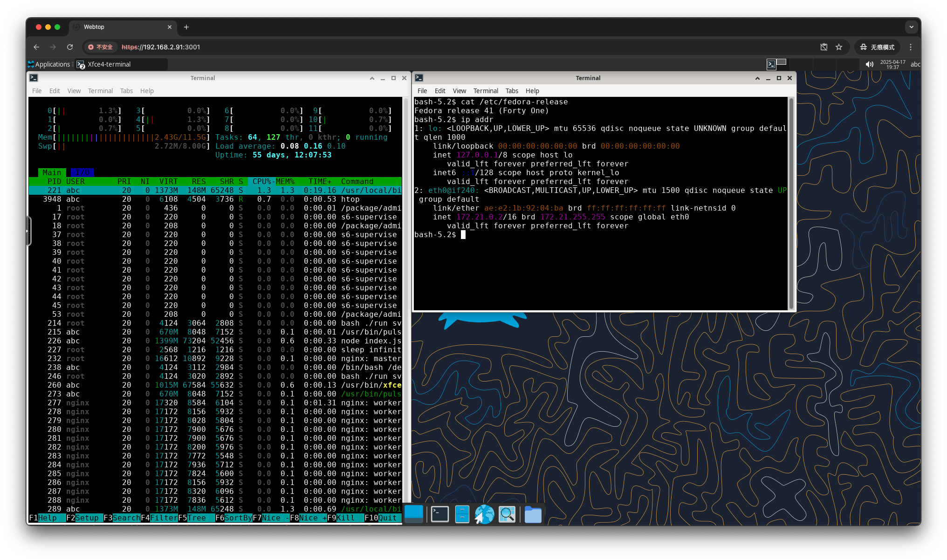This screenshot has height=560, width=947.
Task: Open F6 SortBy chooser in htop
Action: point(233,518)
